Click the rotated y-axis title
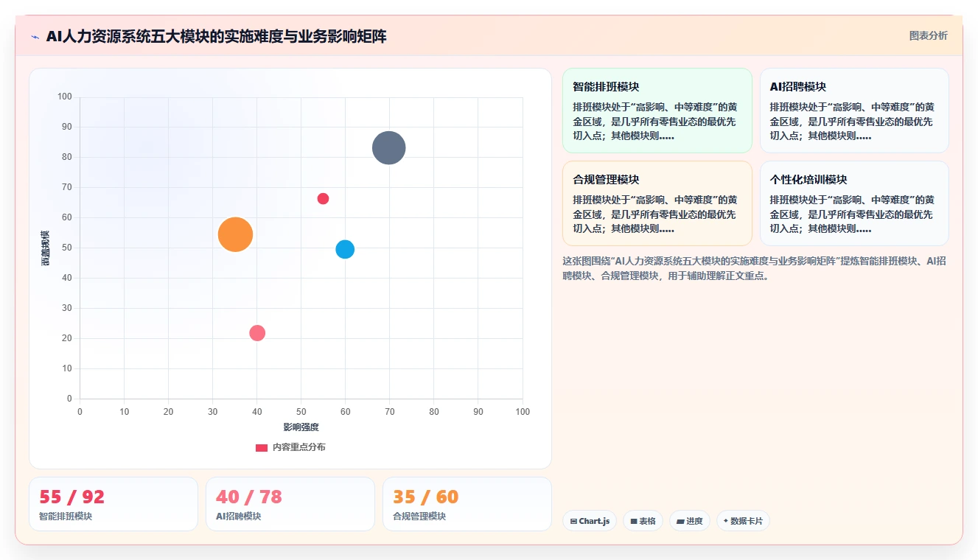 46,248
